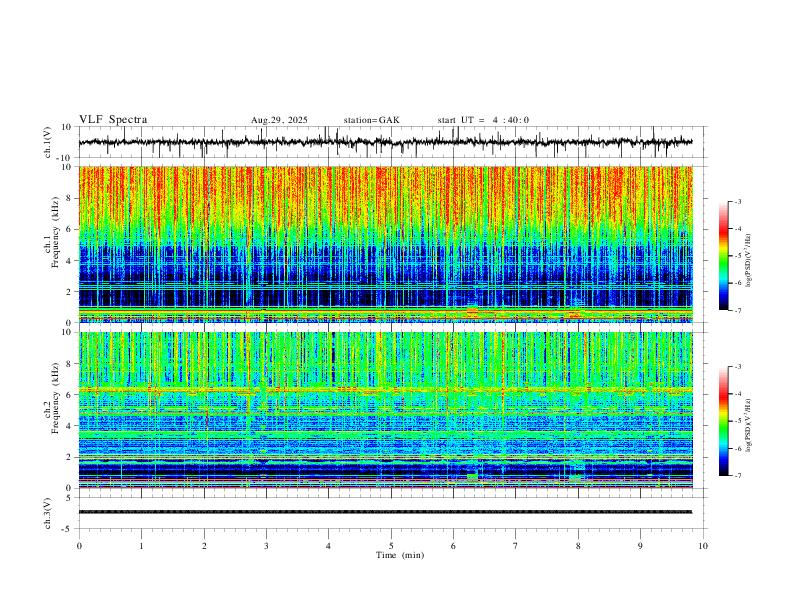Click inside the ch.2 spectrogram panel
Screen dimensions: 792x612
[x=385, y=410]
